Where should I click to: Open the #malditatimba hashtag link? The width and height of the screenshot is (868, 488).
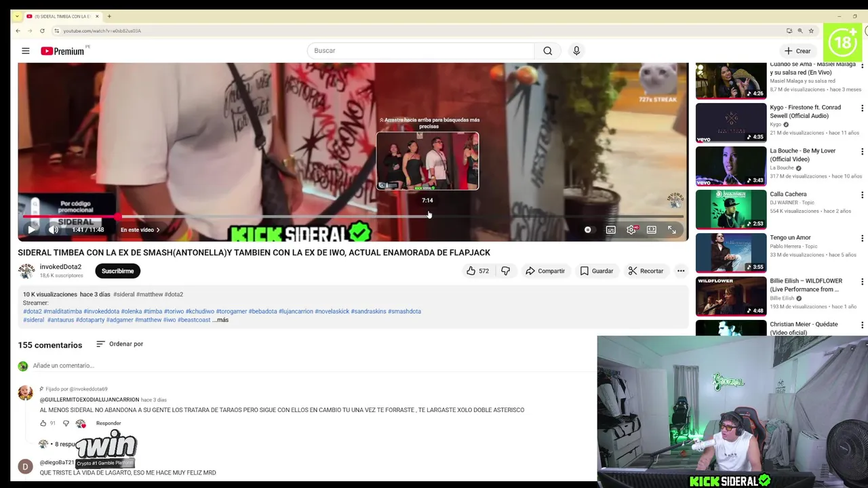(x=62, y=312)
